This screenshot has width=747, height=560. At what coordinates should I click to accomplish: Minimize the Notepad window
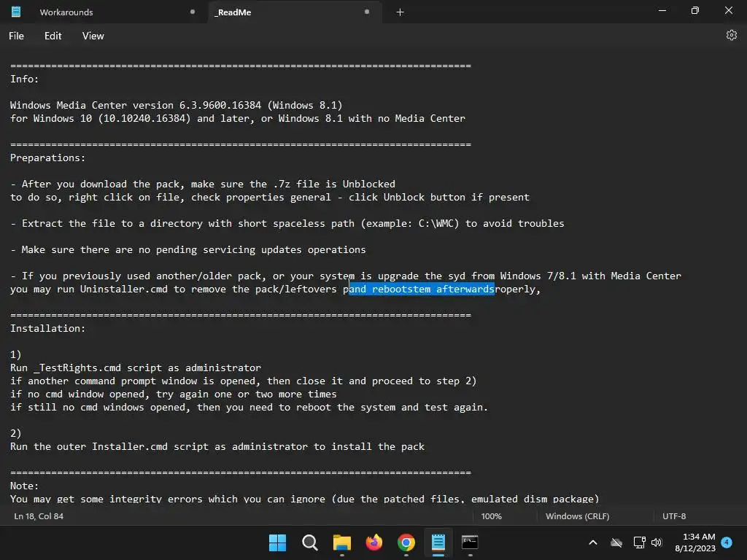(662, 10)
